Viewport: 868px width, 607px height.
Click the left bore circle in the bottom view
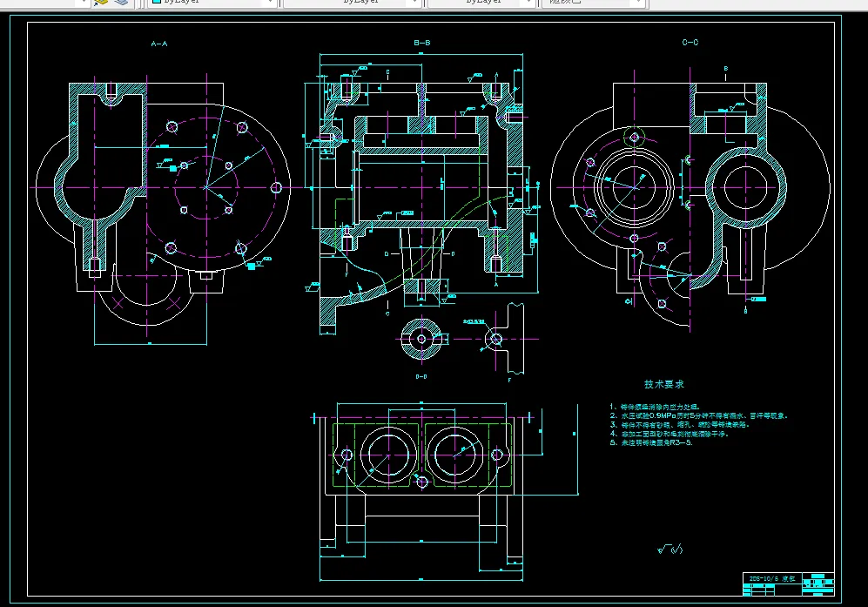(388, 455)
